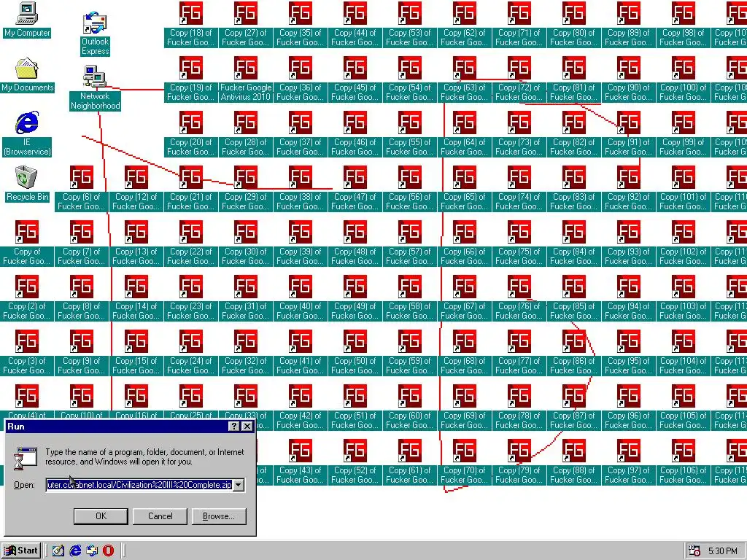The height and width of the screenshot is (560, 747).
Task: Launch Opera from the quick launch bar
Action: tap(109, 551)
